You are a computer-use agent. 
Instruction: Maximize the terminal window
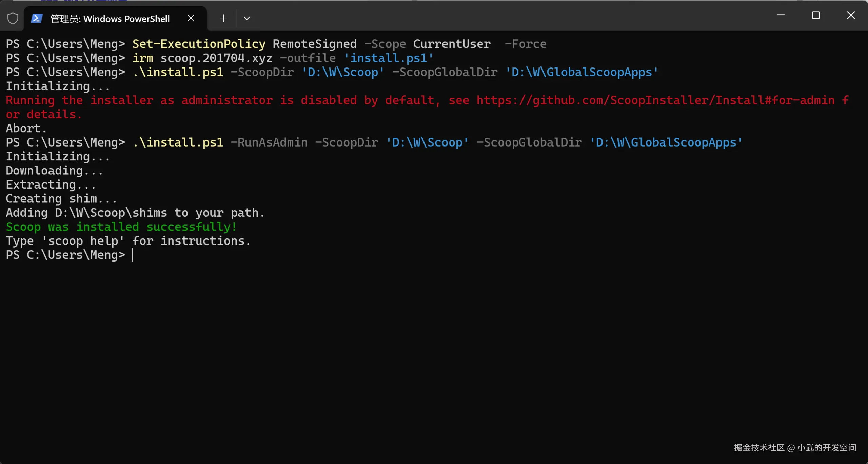pos(816,15)
